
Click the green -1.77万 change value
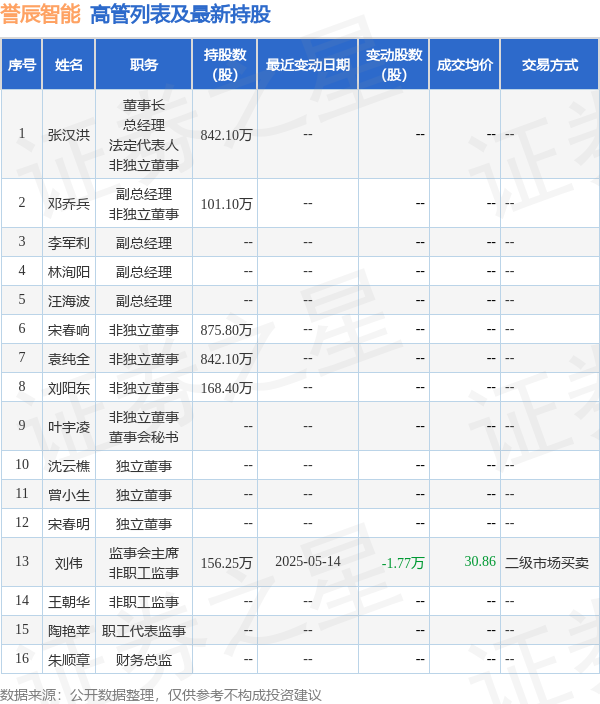coord(403,563)
